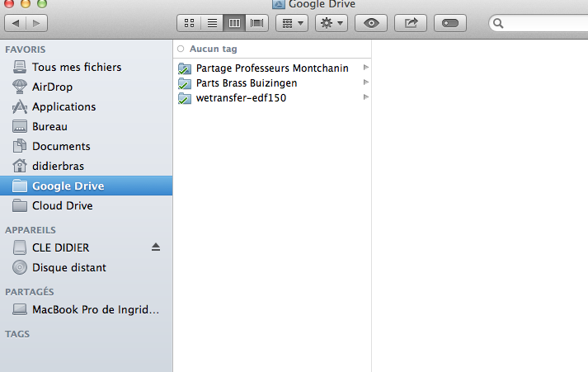Click the TAGS section header
588x372 pixels.
(x=17, y=334)
